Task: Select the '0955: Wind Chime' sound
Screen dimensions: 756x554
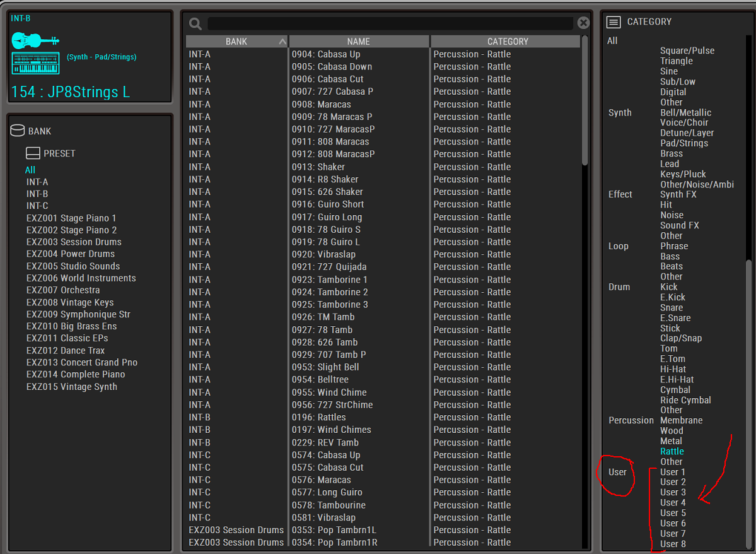Action: [329, 392]
